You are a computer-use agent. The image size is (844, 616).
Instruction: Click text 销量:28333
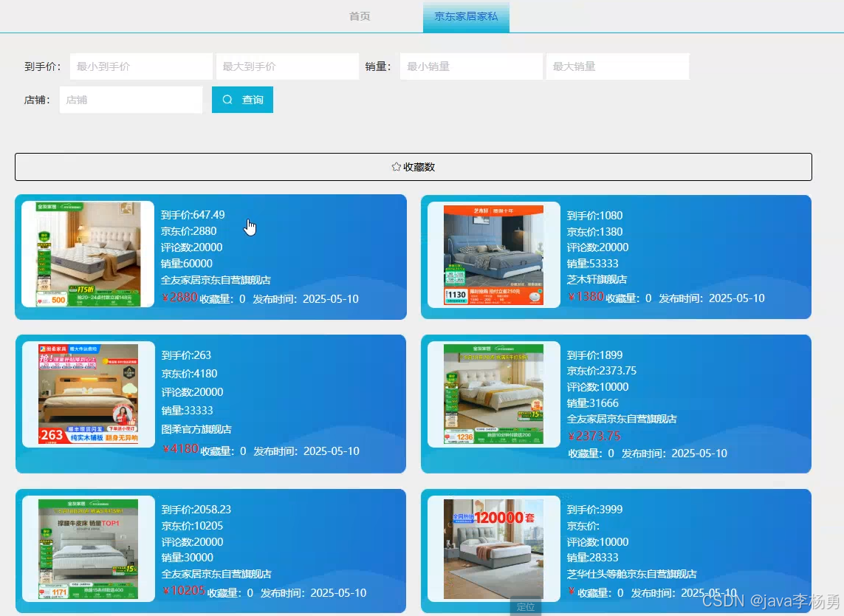(593, 558)
